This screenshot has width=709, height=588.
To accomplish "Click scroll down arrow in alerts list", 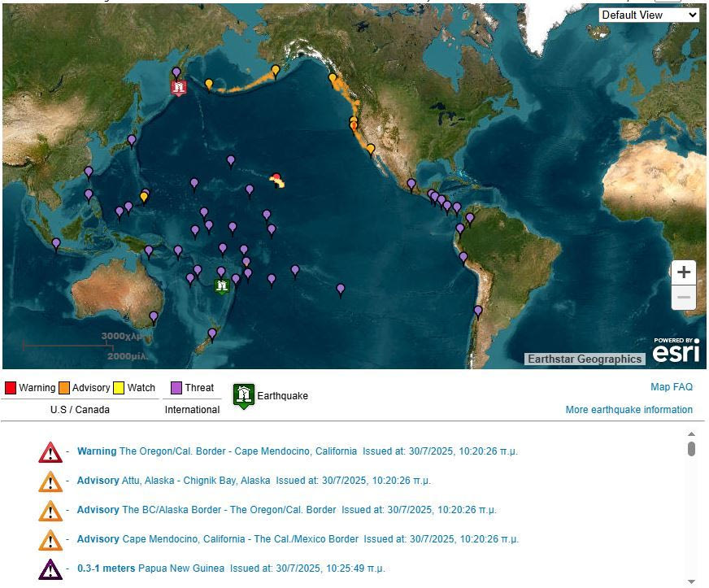I will point(692,581).
